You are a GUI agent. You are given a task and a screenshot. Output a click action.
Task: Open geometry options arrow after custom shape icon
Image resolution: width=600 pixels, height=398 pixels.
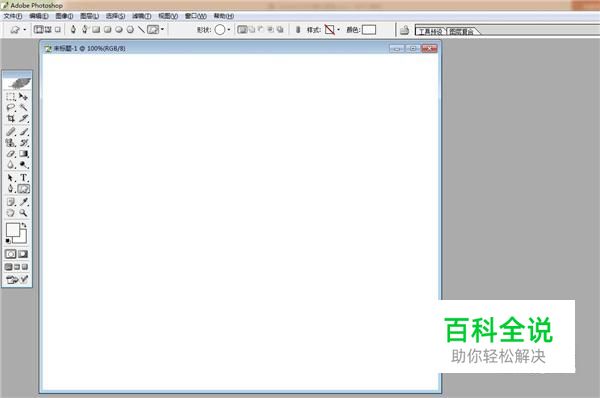163,29
